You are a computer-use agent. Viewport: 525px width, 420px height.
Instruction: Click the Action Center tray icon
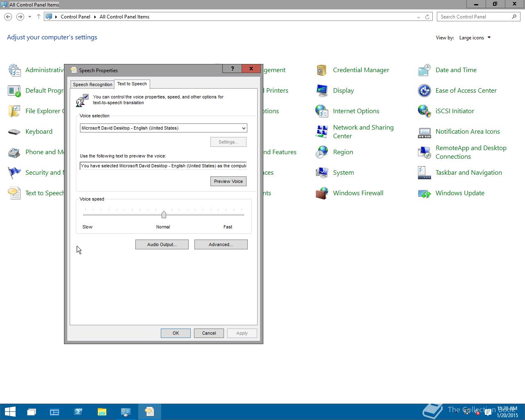(x=488, y=412)
